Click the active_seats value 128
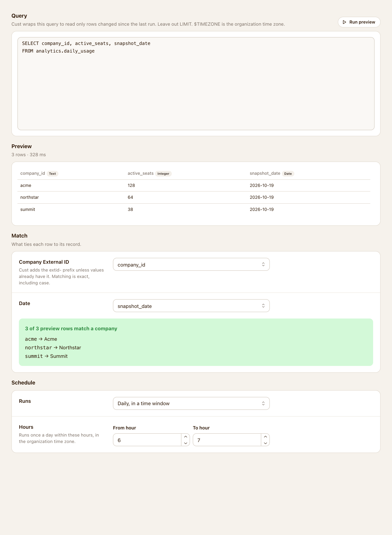The width and height of the screenshot is (392, 535). [131, 185]
